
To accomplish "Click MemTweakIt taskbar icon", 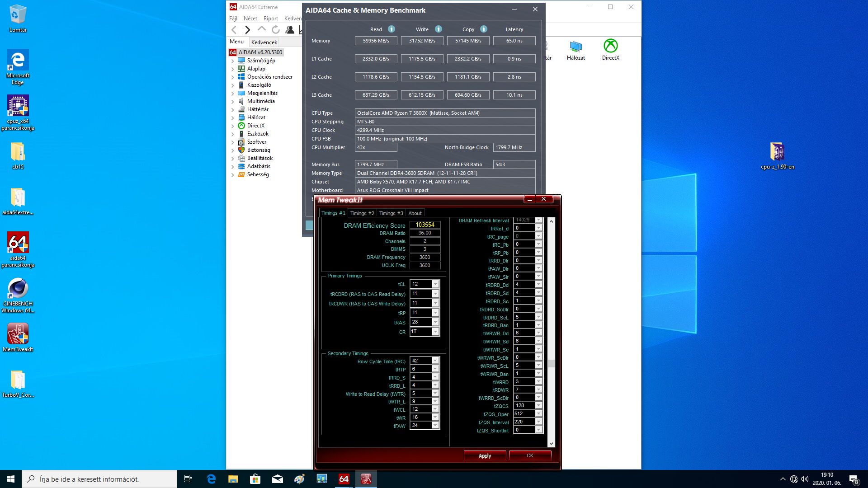I will 366,479.
